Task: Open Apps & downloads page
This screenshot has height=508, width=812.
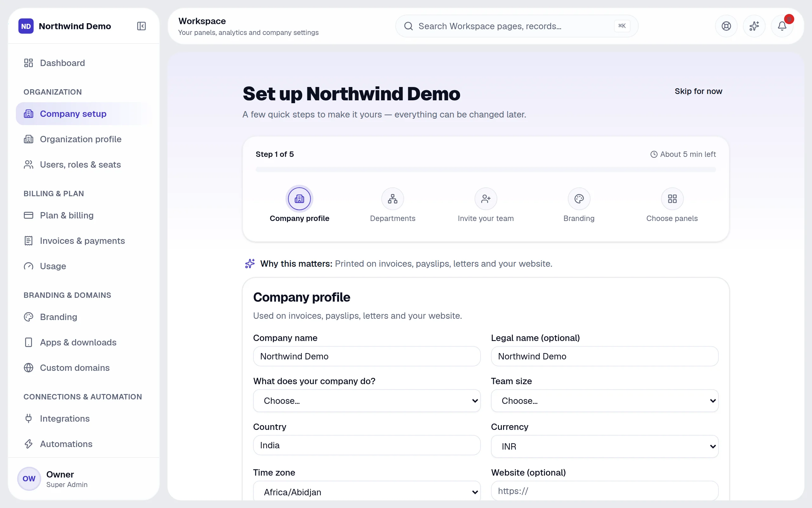Action: [84, 342]
